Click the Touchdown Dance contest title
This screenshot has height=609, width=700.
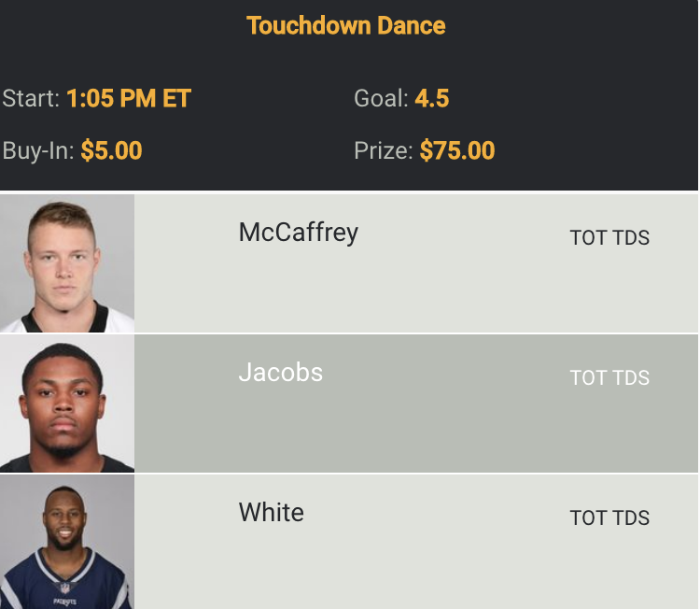tap(345, 25)
